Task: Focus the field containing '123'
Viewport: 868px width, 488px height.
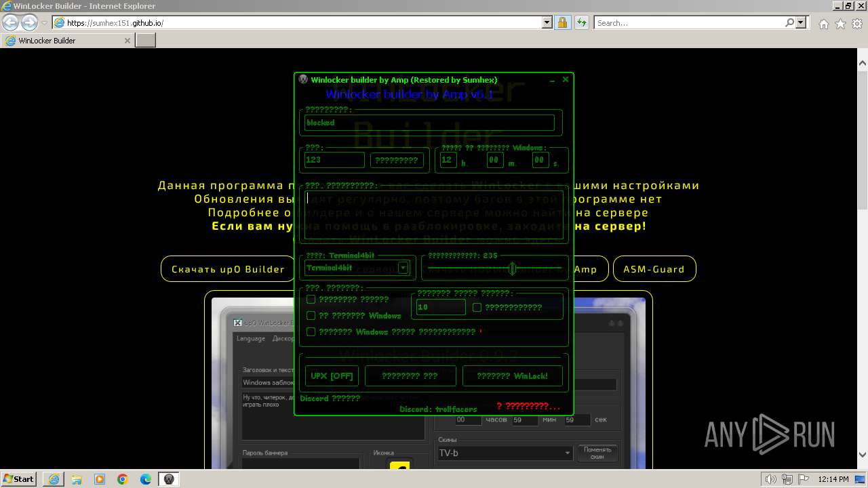Action: (334, 160)
